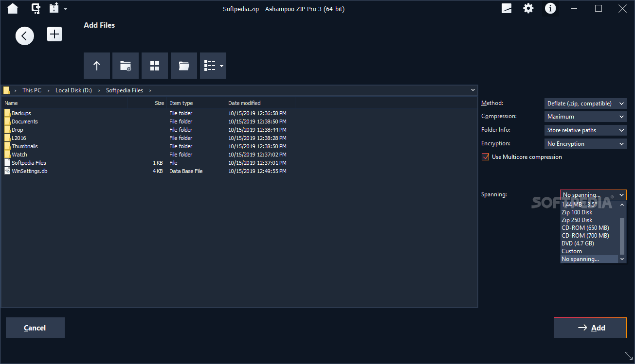The image size is (635, 364).
Task: Select the Backups folder icon
Action: 7,113
